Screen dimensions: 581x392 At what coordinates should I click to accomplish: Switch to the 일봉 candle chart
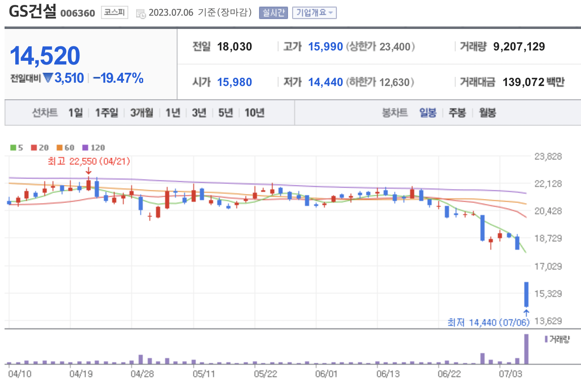(428, 112)
